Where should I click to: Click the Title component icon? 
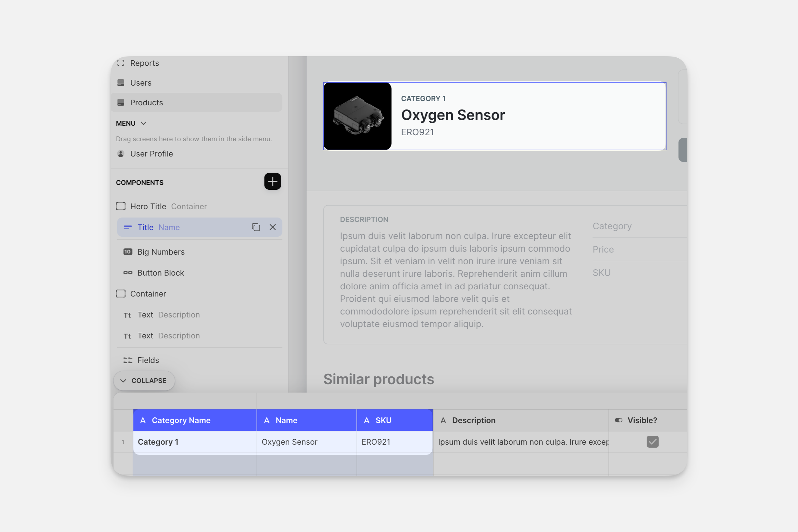click(128, 227)
